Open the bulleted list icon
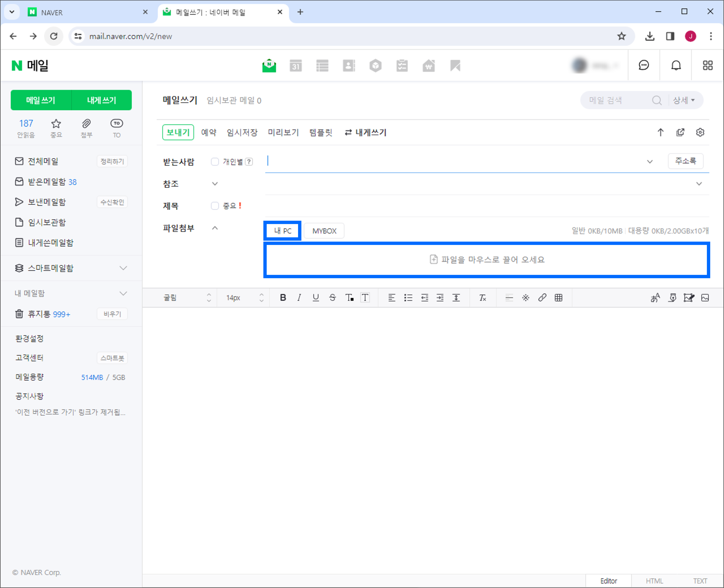The image size is (724, 588). 408,298
